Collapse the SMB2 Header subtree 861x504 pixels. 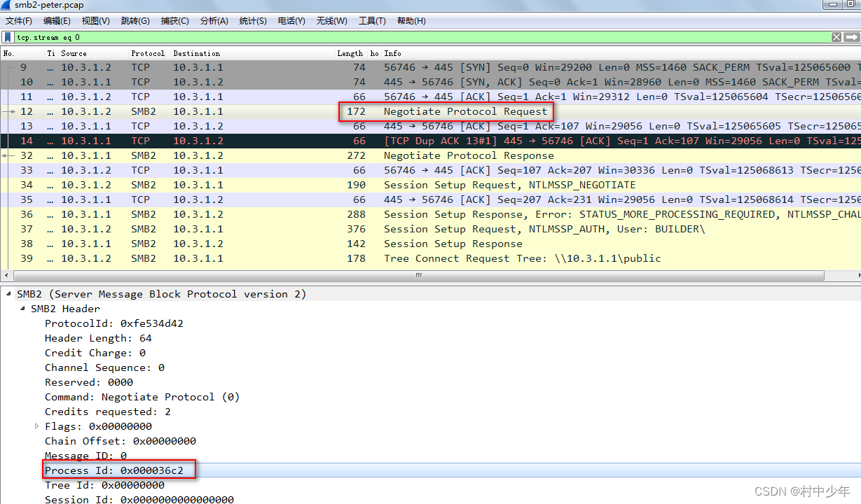pyautogui.click(x=22, y=308)
